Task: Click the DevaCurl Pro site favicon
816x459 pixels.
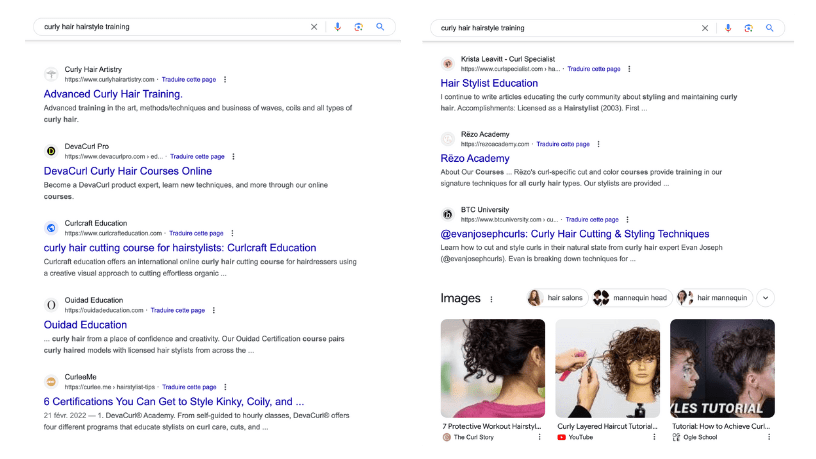Action: pyautogui.click(x=51, y=151)
